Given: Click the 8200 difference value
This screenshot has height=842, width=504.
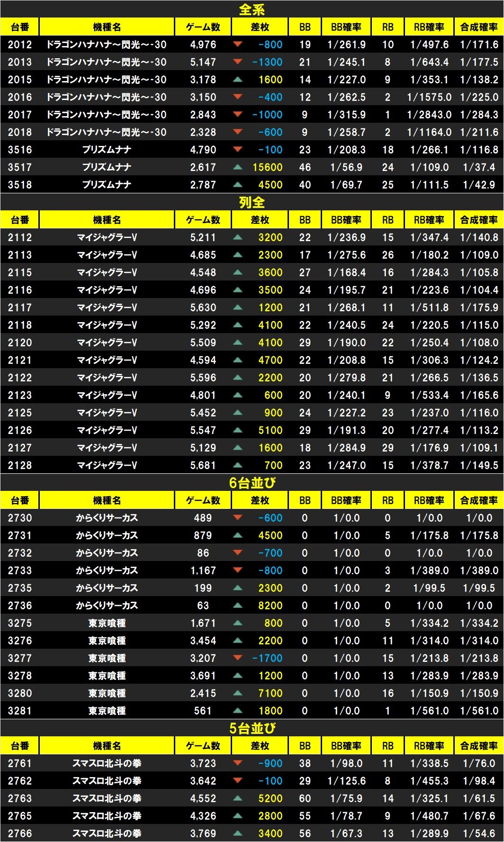Looking at the screenshot, I should click(270, 606).
